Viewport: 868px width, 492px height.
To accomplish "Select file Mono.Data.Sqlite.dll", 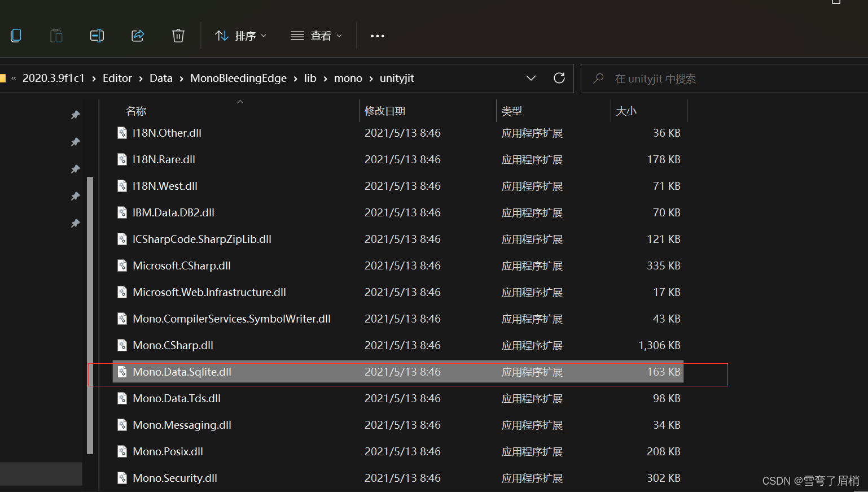I will tap(398, 372).
